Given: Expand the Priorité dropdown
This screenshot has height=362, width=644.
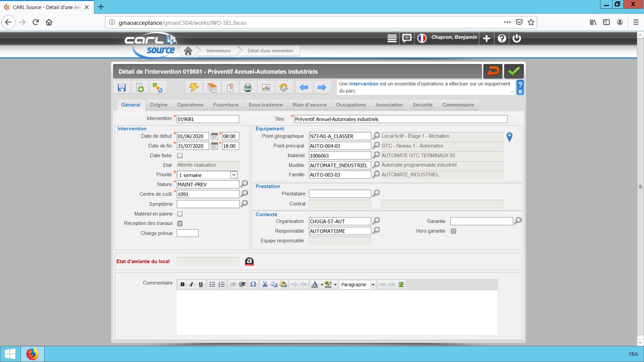Looking at the screenshot, I should click(x=234, y=175).
